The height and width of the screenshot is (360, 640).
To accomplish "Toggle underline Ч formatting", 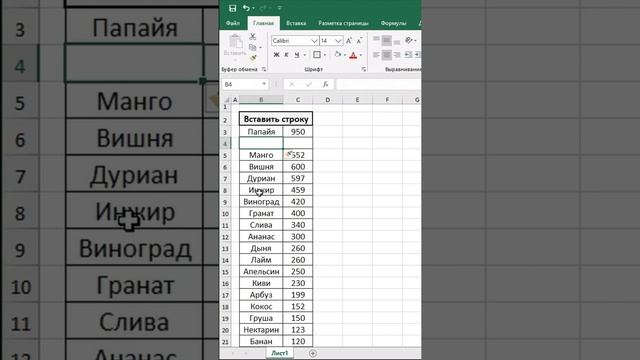I will (x=297, y=55).
